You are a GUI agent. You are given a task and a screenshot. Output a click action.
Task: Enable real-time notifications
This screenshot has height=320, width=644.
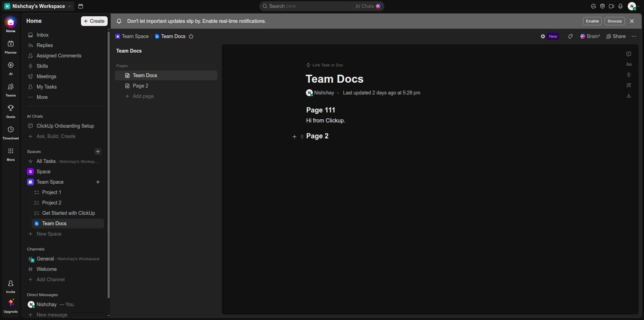click(x=592, y=21)
